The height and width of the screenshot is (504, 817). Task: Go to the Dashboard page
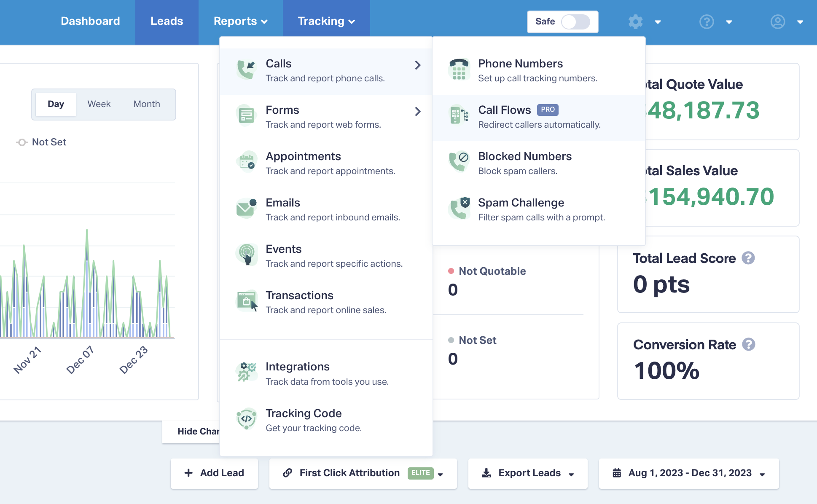(x=90, y=21)
